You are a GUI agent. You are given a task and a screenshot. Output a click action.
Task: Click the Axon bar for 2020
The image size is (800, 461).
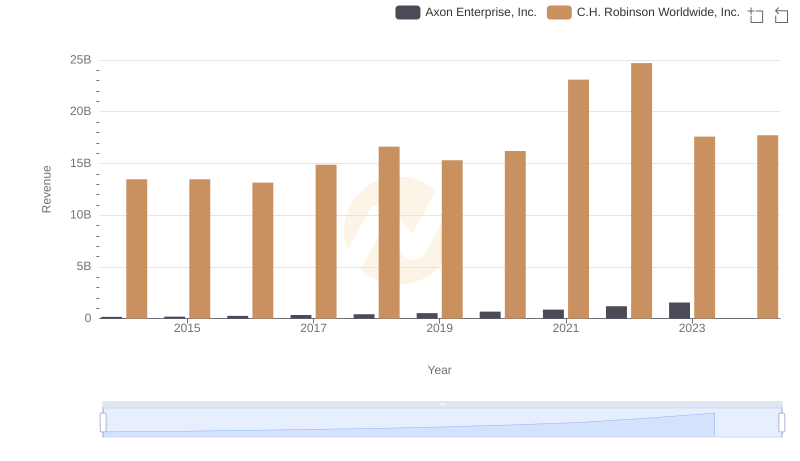tap(490, 315)
